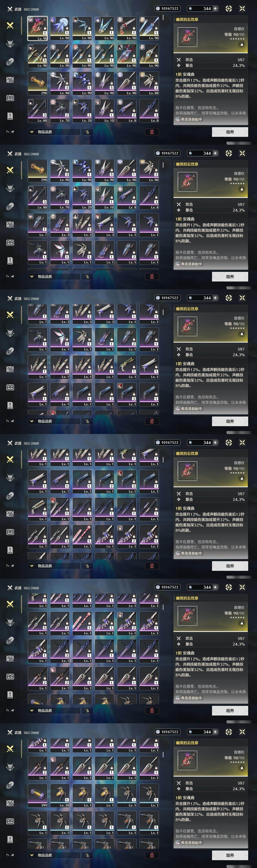The width and height of the screenshot is (257, 868).
Task: Select the red twin pistols Lv. 90 weapon
Action: [x=127, y=28]
